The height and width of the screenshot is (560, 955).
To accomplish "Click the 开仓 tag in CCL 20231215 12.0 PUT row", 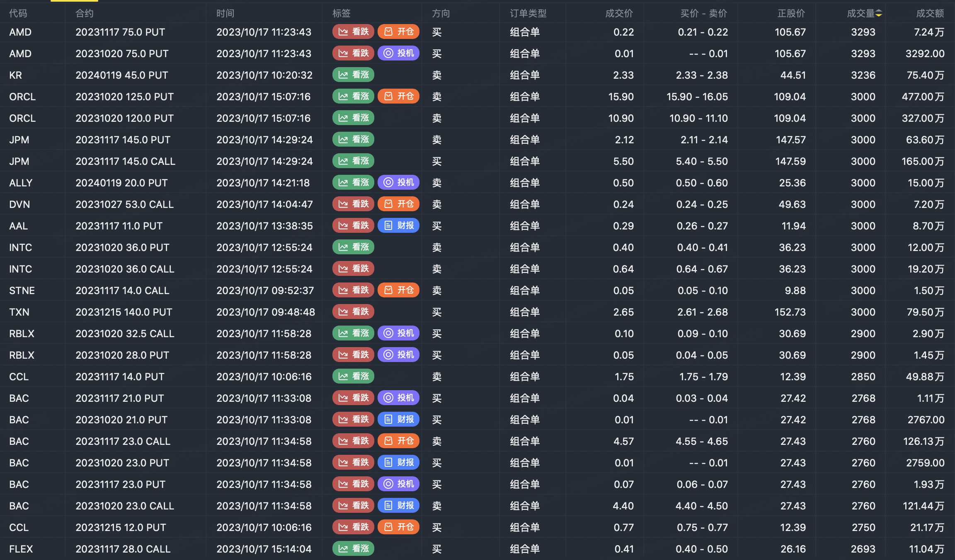I will pos(399,527).
